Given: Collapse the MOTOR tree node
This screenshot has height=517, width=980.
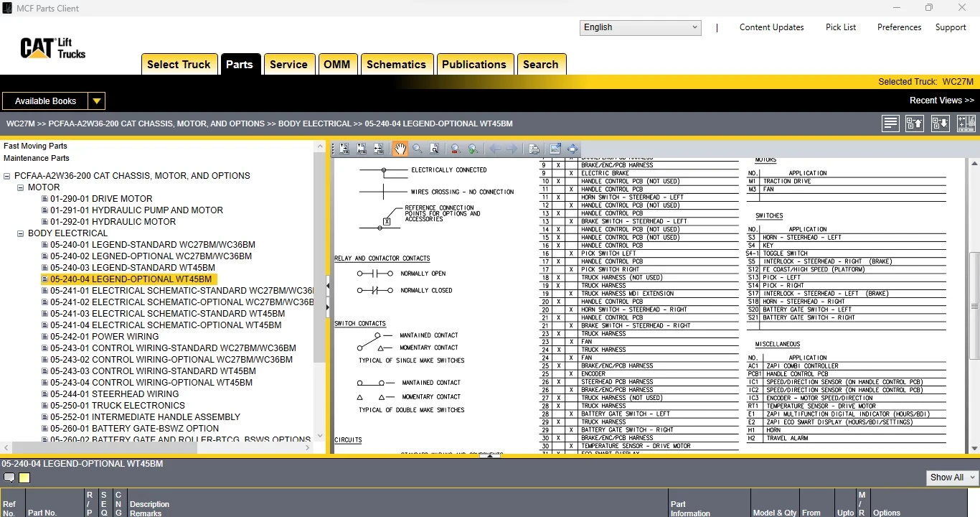Looking at the screenshot, I should [x=21, y=187].
